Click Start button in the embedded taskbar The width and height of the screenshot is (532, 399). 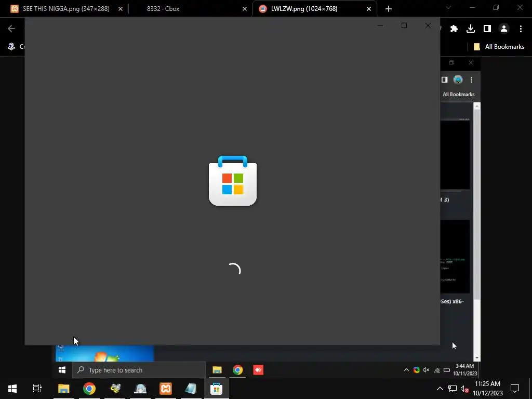62,370
